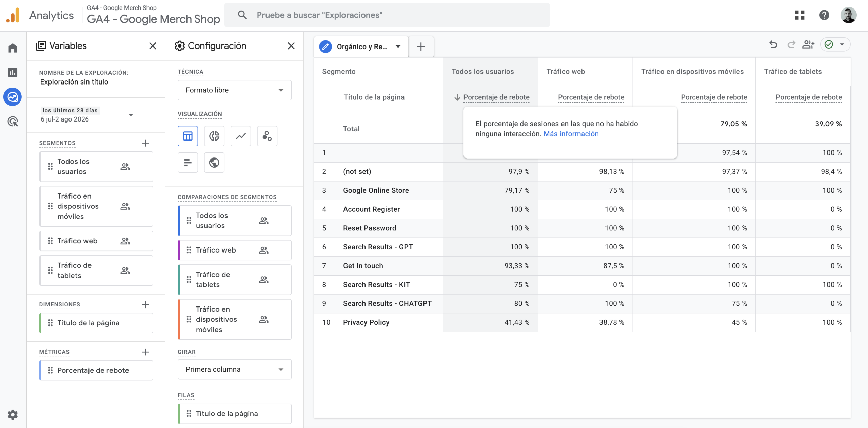Open the GA4 - Google Merch Shop property selector
This screenshot has height=428, width=868.
point(154,15)
